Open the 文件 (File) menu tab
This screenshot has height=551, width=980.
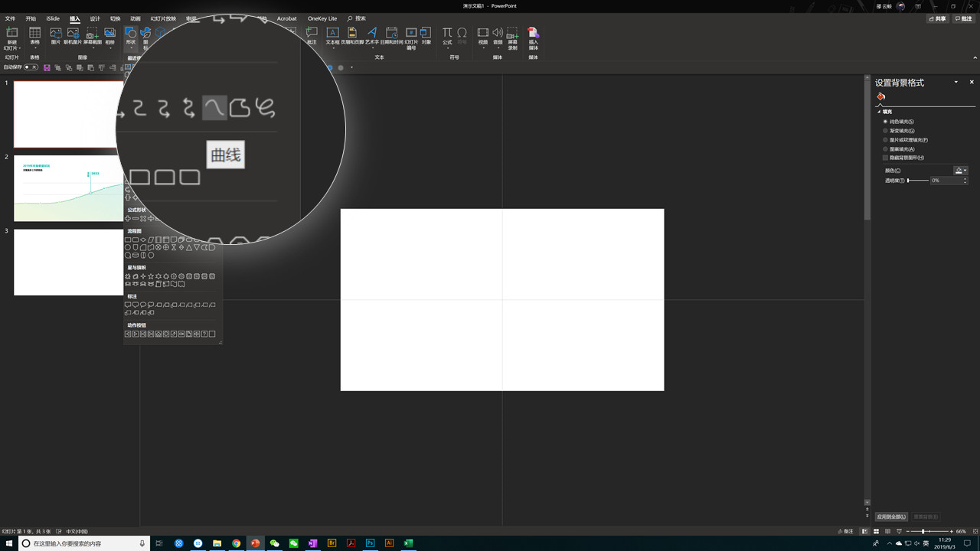click(x=10, y=18)
